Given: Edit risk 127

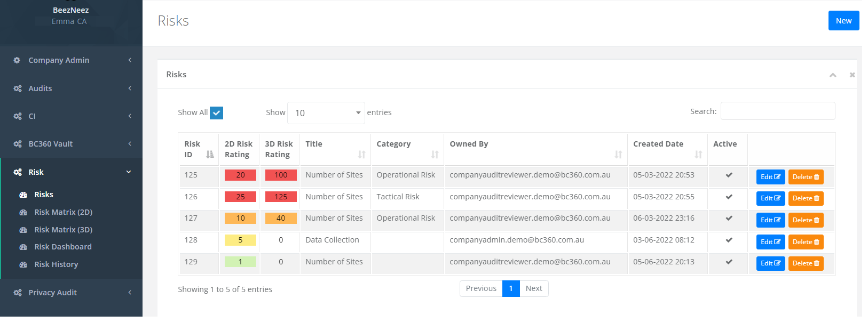Looking at the screenshot, I should tap(770, 220).
